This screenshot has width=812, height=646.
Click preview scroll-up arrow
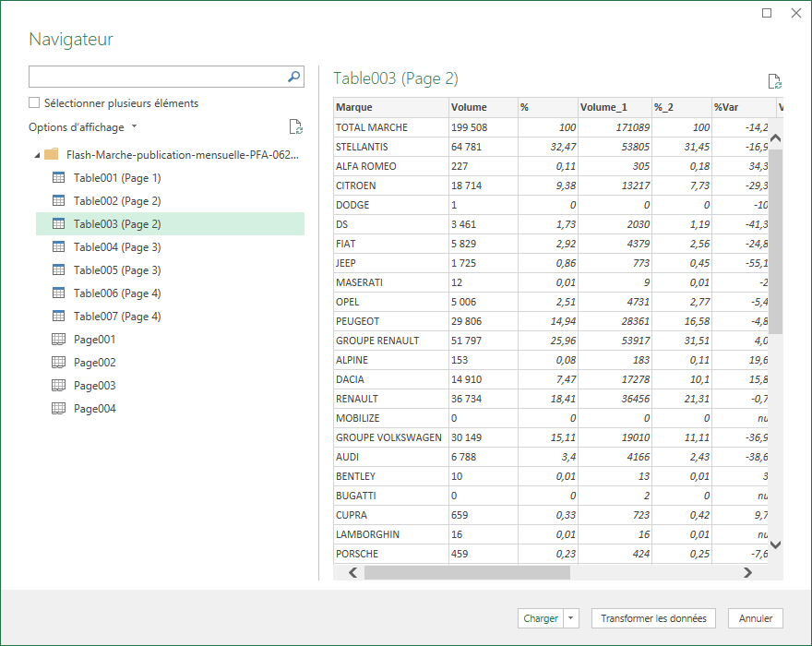[x=775, y=138]
